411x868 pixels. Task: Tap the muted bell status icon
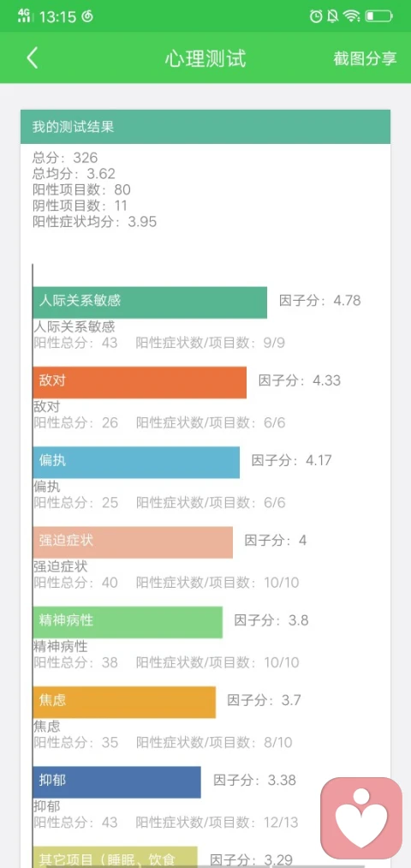(x=332, y=16)
